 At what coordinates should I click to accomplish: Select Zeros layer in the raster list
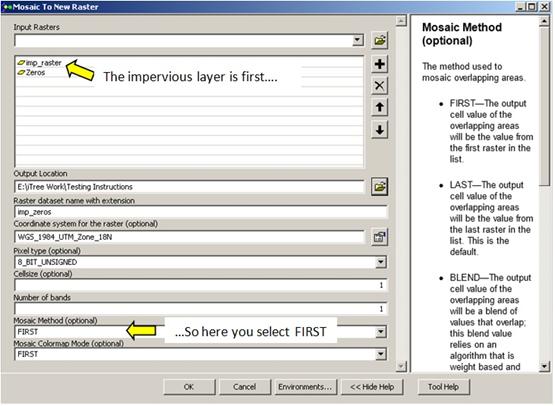(32, 73)
